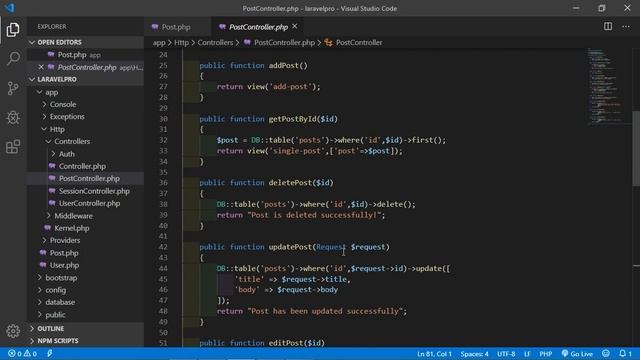
Task: Switch to the Post.php tab
Action: click(x=176, y=27)
